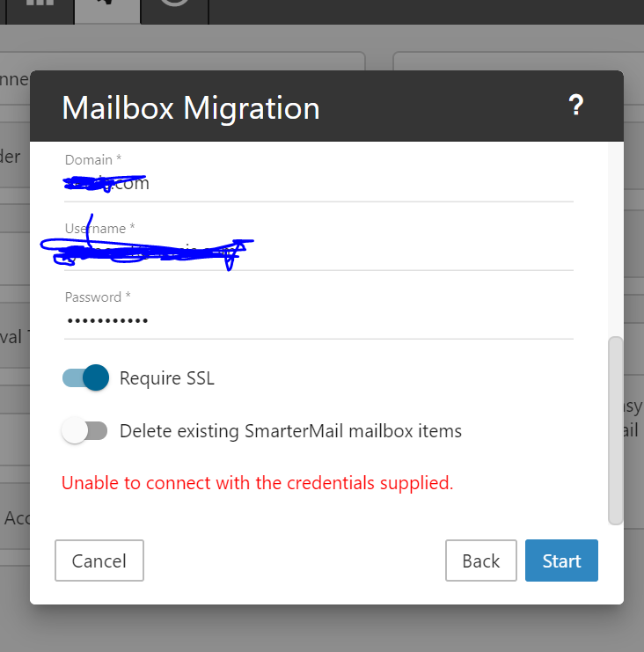Turn off the Require SSL switch
The height and width of the screenshot is (652, 644).
tap(86, 378)
